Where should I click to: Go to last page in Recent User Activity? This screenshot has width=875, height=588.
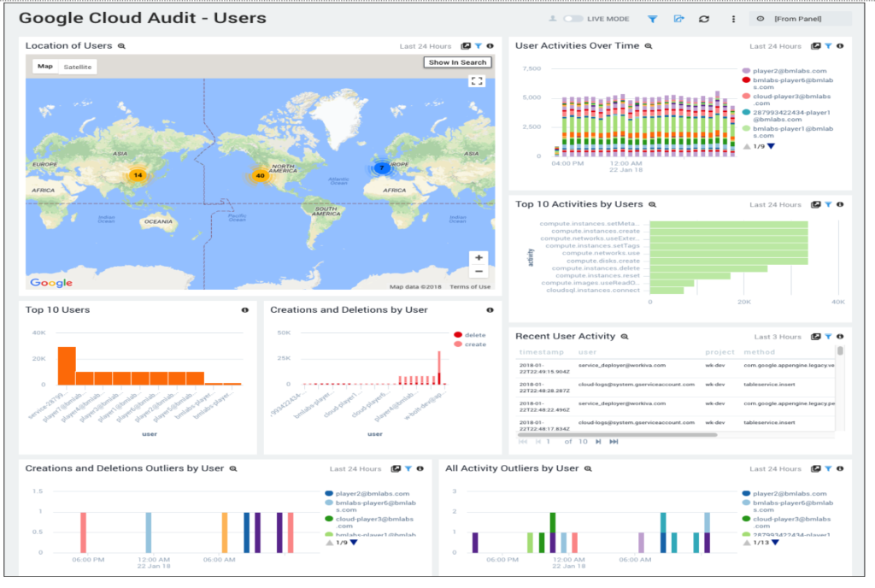614,442
